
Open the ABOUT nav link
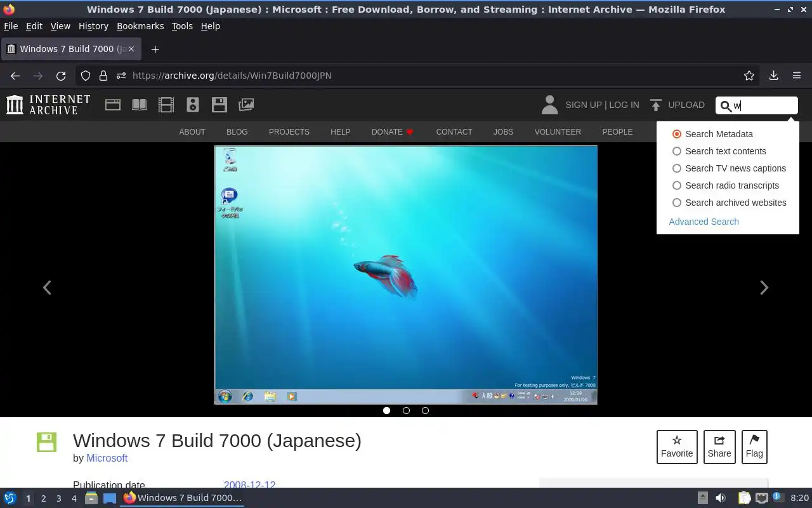(x=192, y=132)
